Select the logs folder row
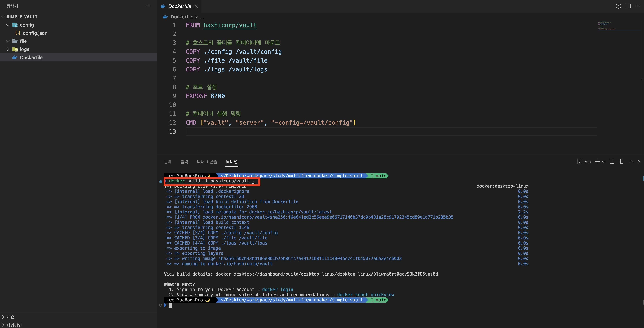This screenshot has height=328, width=644. pyautogui.click(x=78, y=49)
